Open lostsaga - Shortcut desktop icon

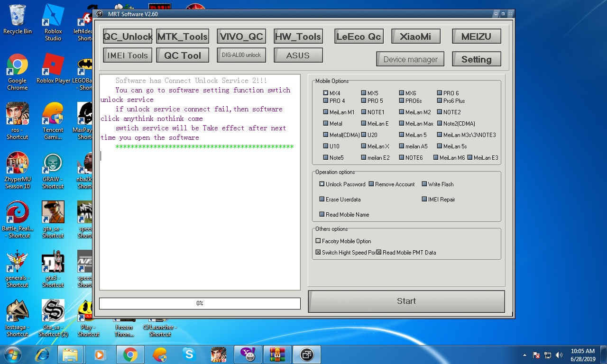18,318
